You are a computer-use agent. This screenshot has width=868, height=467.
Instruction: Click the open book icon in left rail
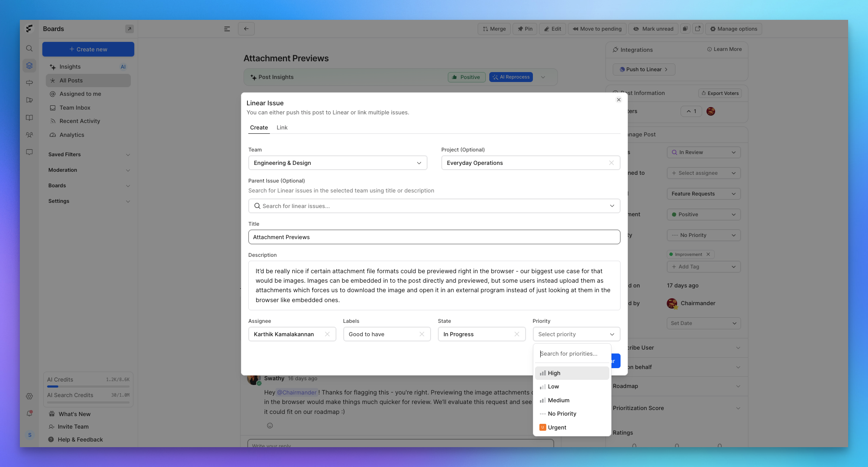tap(29, 117)
